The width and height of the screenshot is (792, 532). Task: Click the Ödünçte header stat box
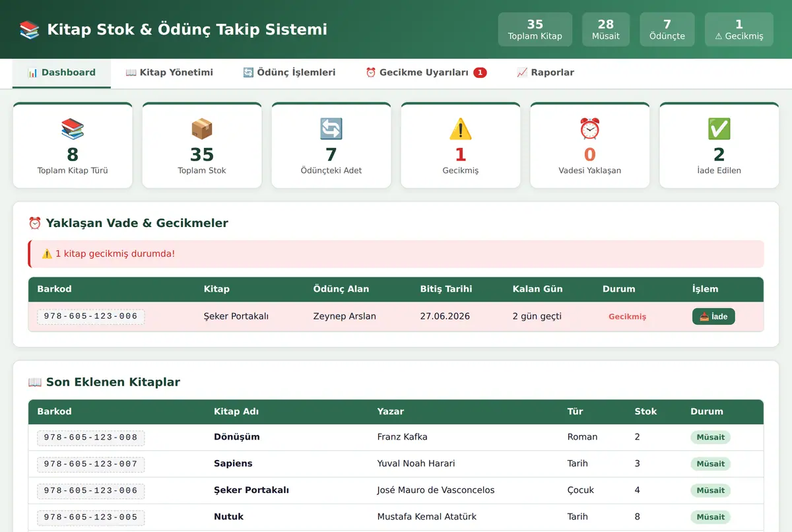tap(667, 30)
